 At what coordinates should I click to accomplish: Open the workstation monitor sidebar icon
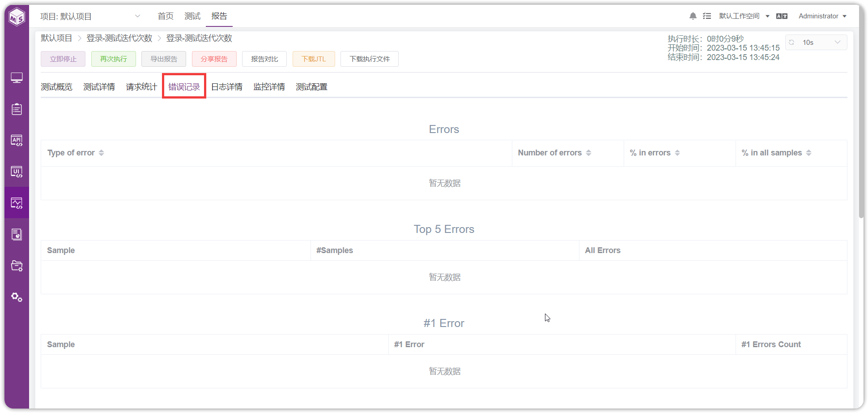pyautogui.click(x=17, y=78)
